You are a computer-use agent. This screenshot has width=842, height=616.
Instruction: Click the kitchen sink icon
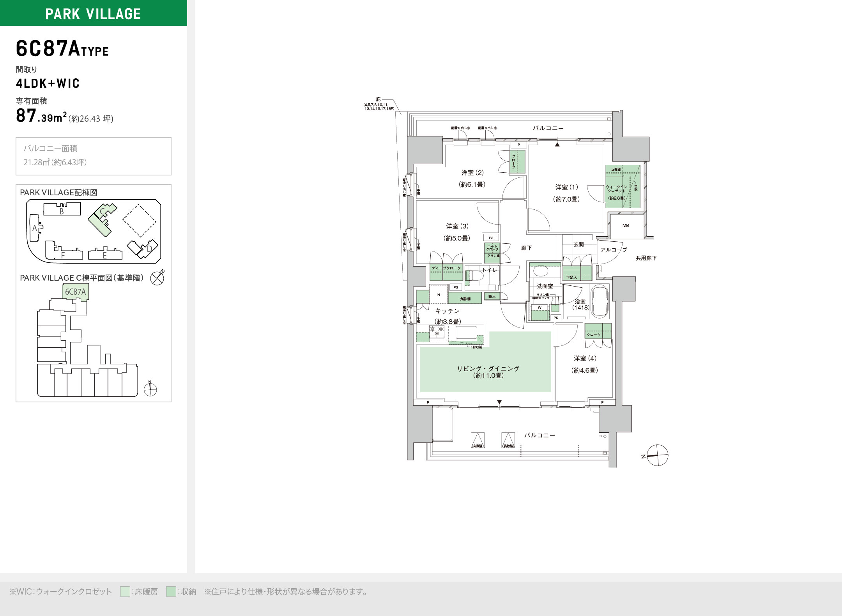(466, 333)
